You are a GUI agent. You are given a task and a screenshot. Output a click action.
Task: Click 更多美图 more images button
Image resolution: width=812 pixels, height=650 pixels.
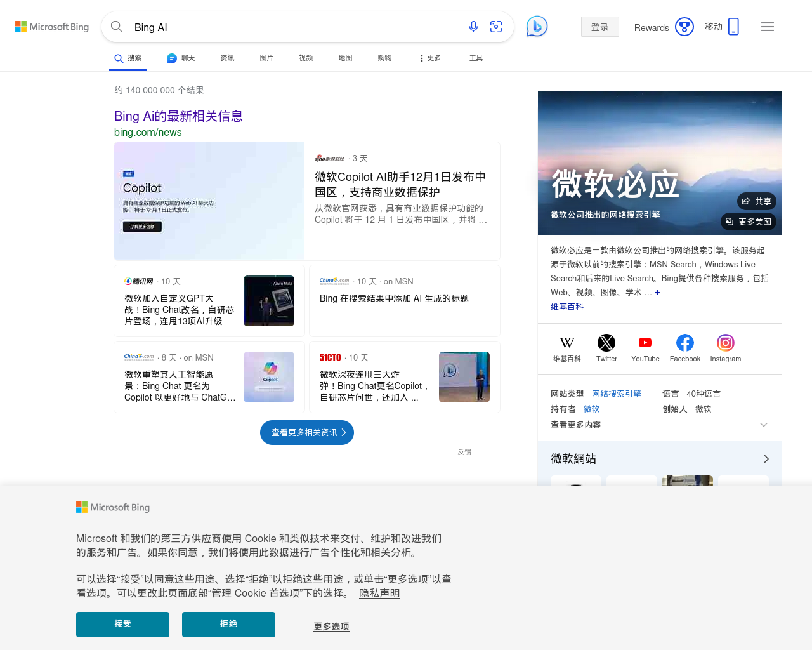pyautogui.click(x=749, y=222)
